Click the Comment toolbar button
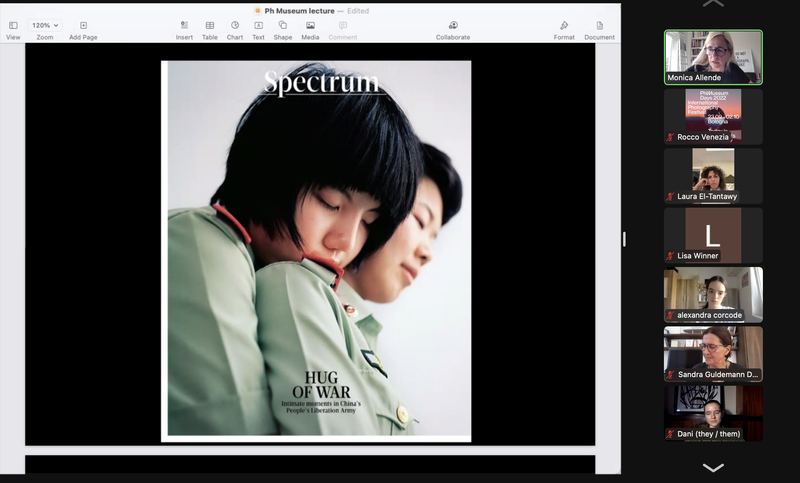Image resolution: width=800 pixels, height=483 pixels. point(343,30)
